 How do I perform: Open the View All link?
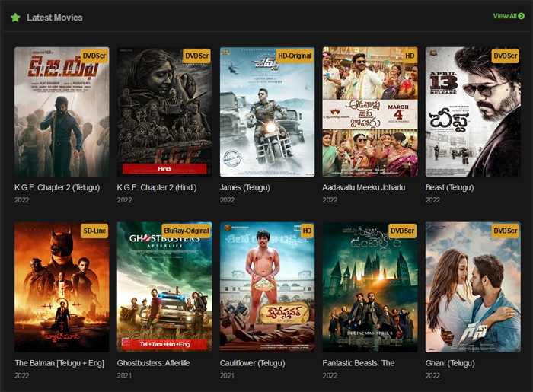pos(509,16)
